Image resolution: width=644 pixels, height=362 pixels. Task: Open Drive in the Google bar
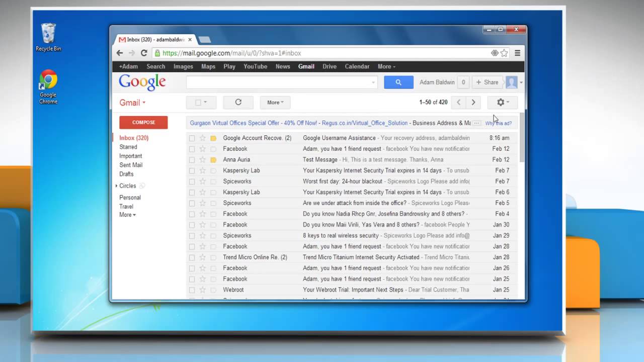330,66
